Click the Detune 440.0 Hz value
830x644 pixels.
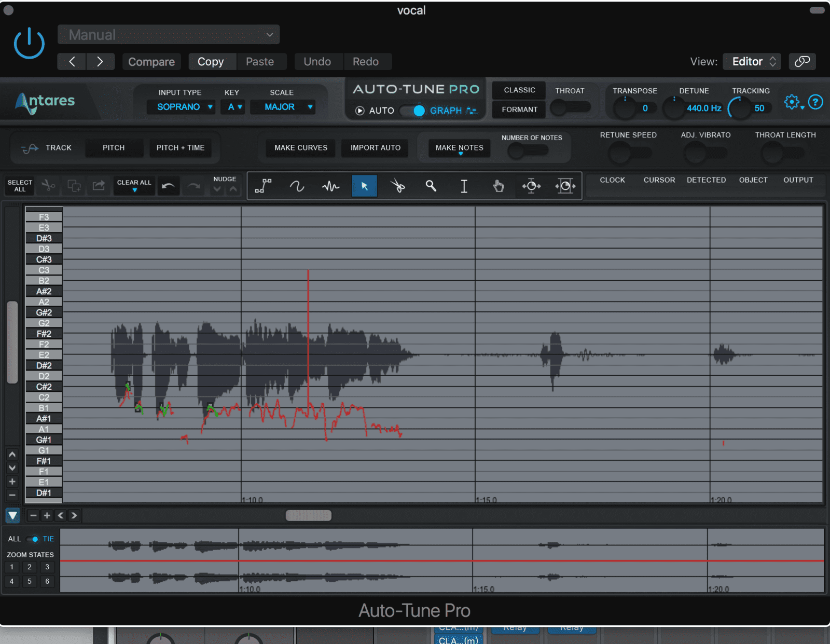pos(704,108)
